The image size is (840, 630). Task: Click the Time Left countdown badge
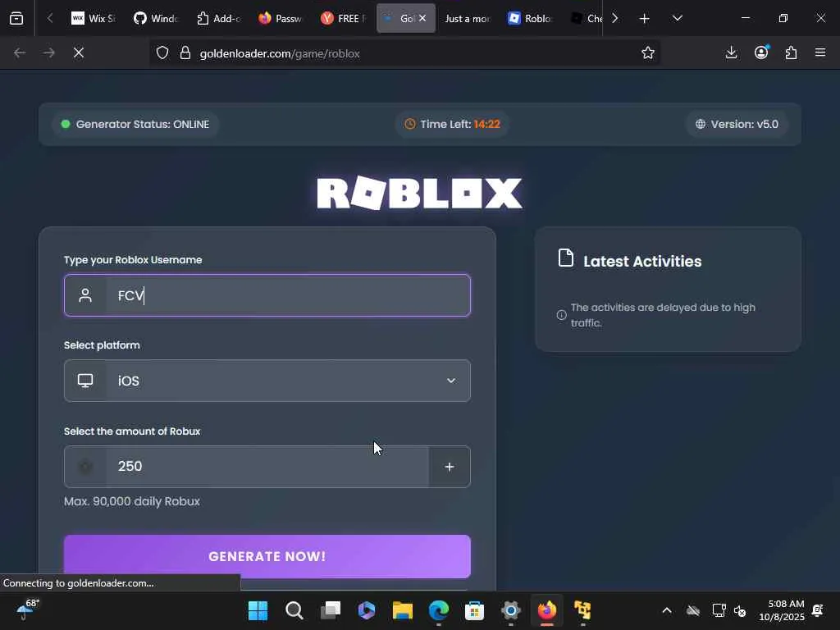click(x=452, y=125)
